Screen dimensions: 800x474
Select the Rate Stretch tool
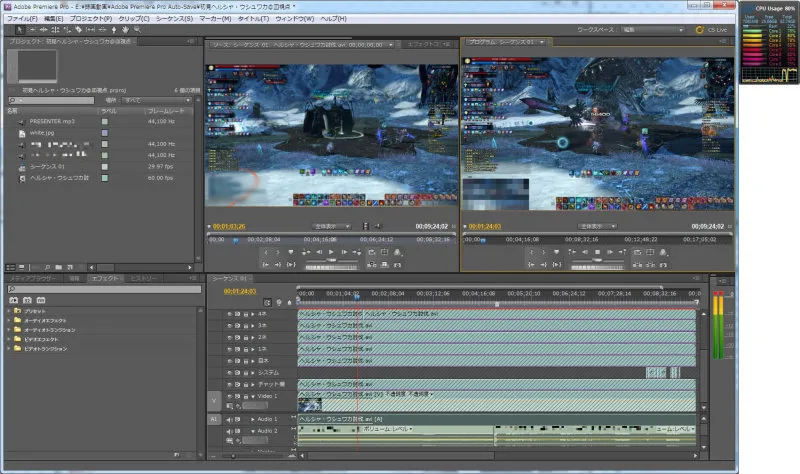point(67,30)
